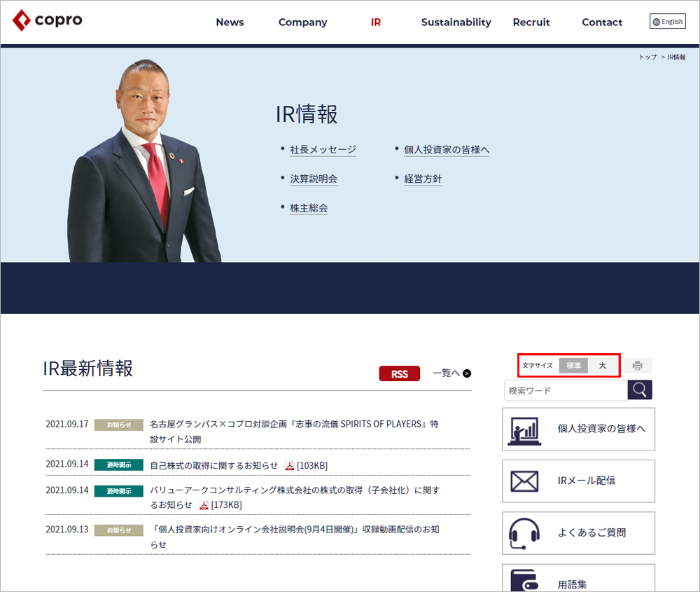Click the date 2021.09.13
Screen dimensions: 700x592
(67, 530)
